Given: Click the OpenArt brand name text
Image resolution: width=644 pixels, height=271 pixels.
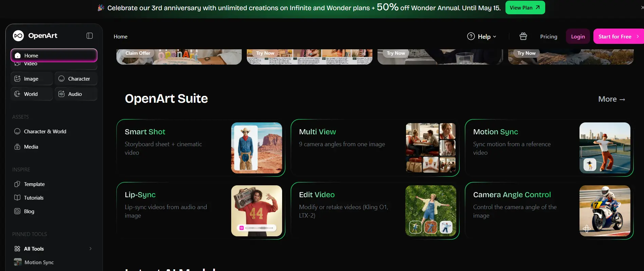Looking at the screenshot, I should (43, 36).
